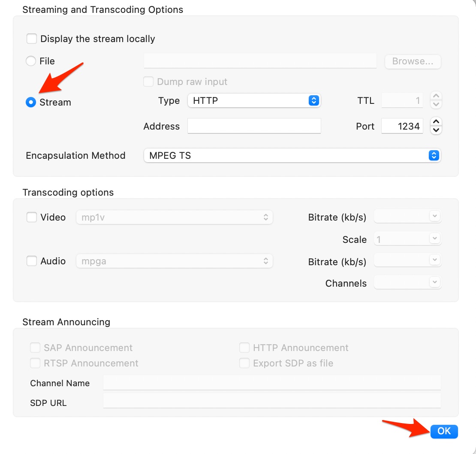Decrease the Port value with down arrow

(x=436, y=130)
